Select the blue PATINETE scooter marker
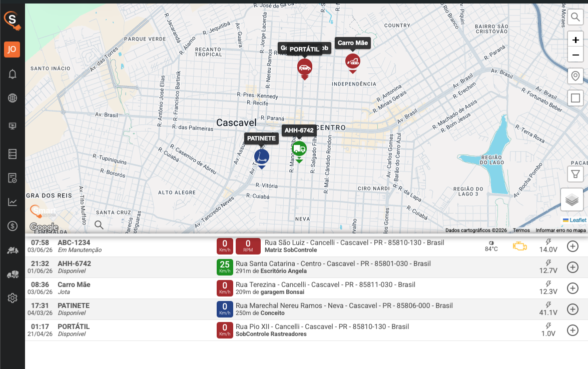This screenshot has height=369, width=588. pyautogui.click(x=262, y=158)
